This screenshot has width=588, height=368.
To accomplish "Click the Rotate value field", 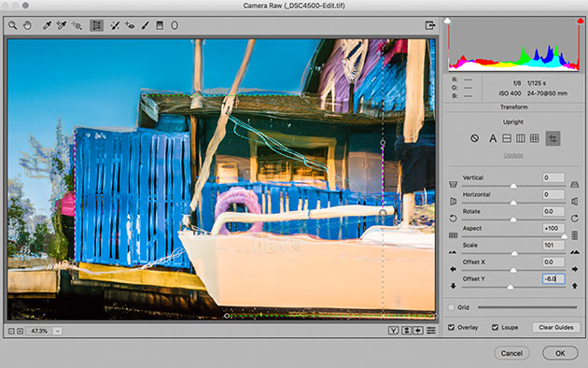I will [x=553, y=211].
